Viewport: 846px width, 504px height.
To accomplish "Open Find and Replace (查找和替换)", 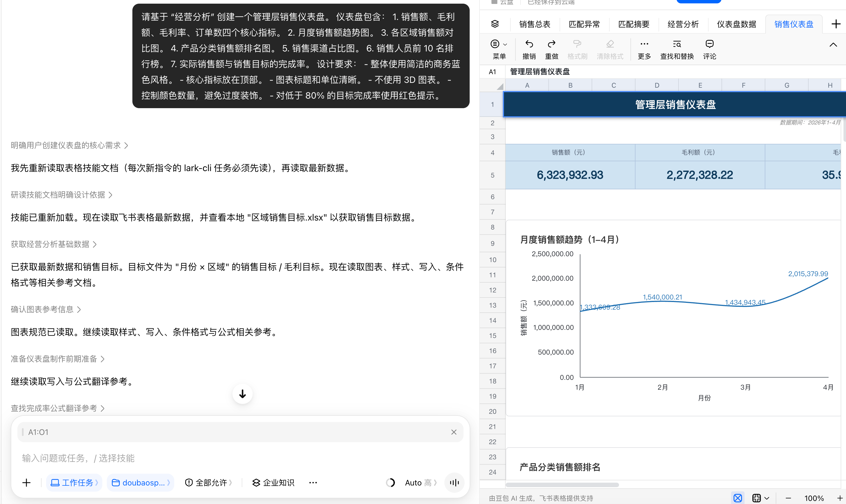I will click(677, 49).
